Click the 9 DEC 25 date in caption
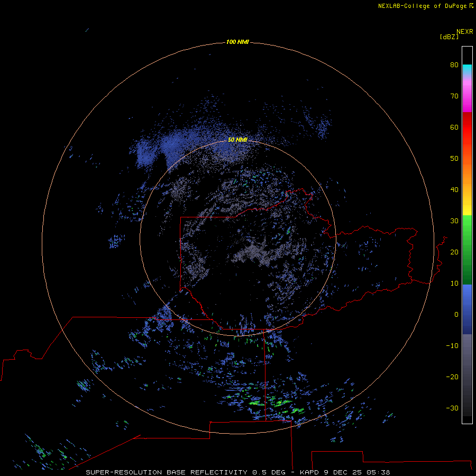The image size is (476, 476). pyautogui.click(x=342, y=472)
